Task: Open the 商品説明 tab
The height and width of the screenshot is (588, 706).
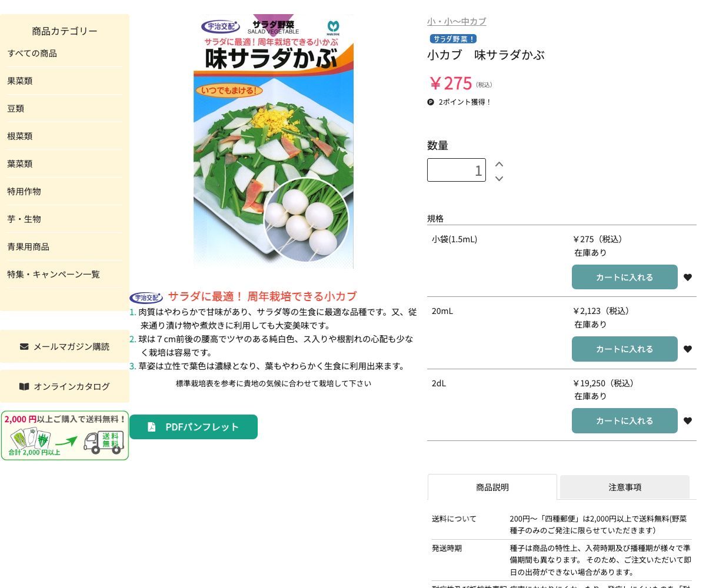Action: click(x=492, y=487)
